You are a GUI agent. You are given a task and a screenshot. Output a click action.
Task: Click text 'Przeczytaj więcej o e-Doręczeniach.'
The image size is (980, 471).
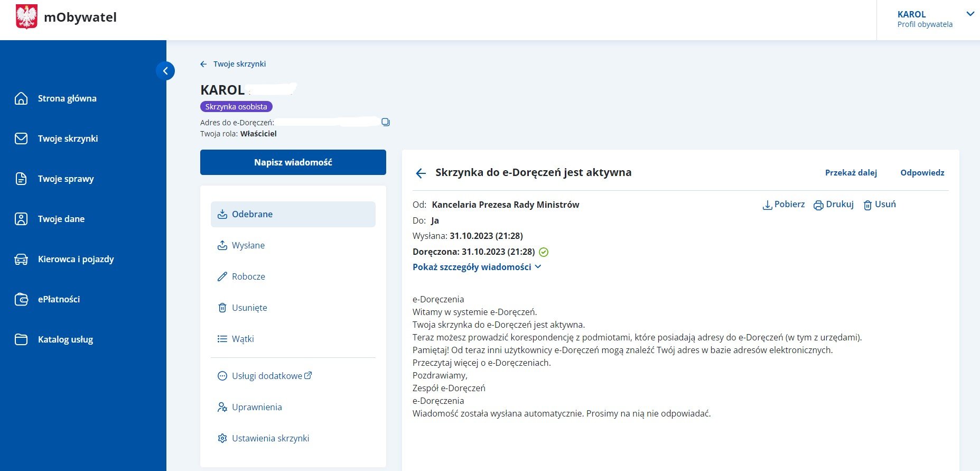[482, 363]
